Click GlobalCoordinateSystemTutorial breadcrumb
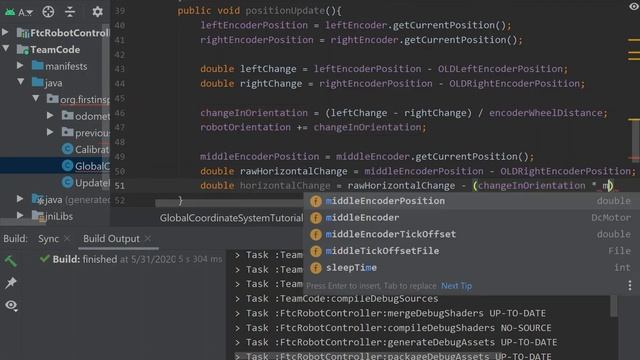Viewport: 640px width, 360px height. point(231,218)
